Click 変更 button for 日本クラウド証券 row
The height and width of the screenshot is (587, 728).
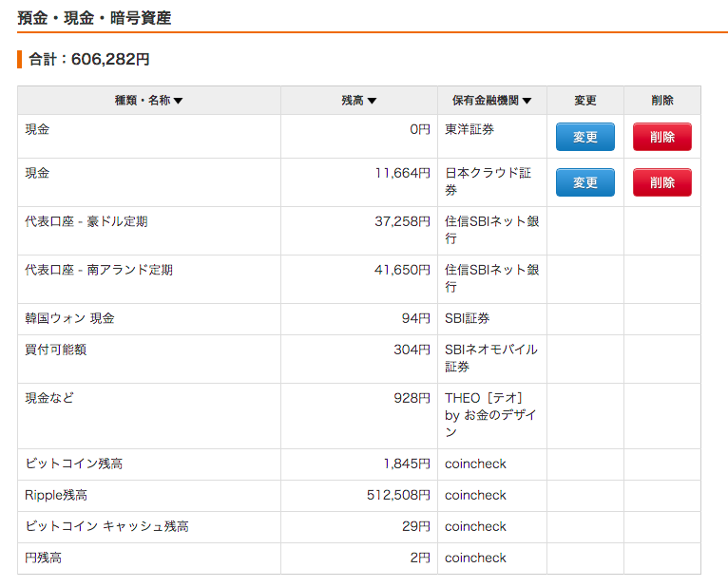pos(585,182)
